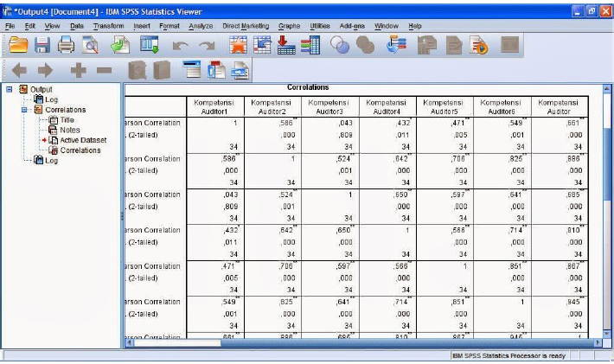This screenshot has height=364, width=614.
Task: Click the Kompetensi Auditor3 column header
Action: coord(328,106)
